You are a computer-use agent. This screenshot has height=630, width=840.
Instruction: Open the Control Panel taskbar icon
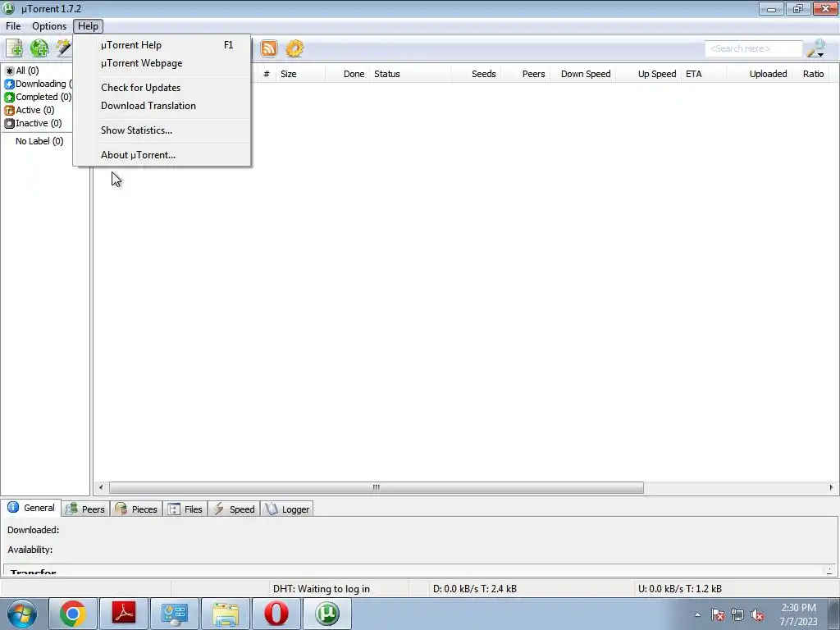pyautogui.click(x=175, y=614)
